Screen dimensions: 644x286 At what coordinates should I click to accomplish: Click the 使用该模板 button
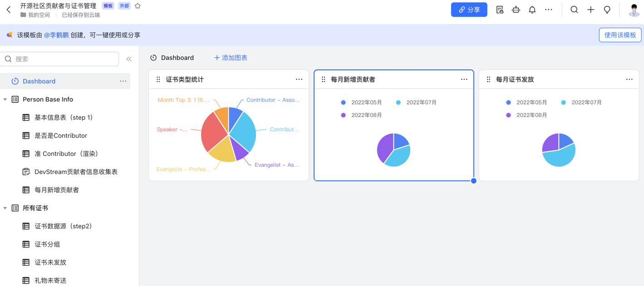[x=619, y=35]
